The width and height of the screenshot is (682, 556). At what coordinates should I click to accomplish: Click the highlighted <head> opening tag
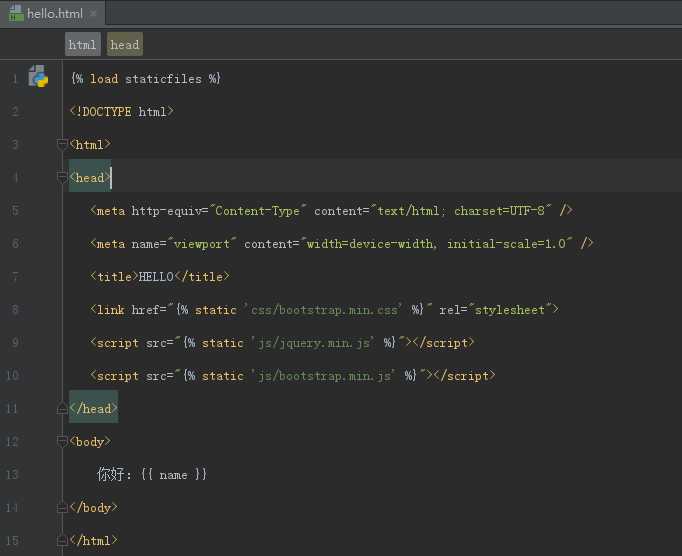(90, 178)
